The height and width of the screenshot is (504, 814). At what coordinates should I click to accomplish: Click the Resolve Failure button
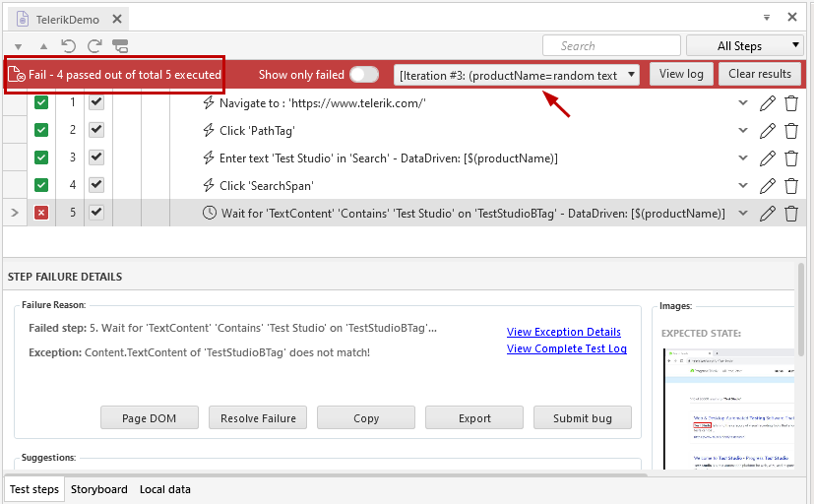258,418
